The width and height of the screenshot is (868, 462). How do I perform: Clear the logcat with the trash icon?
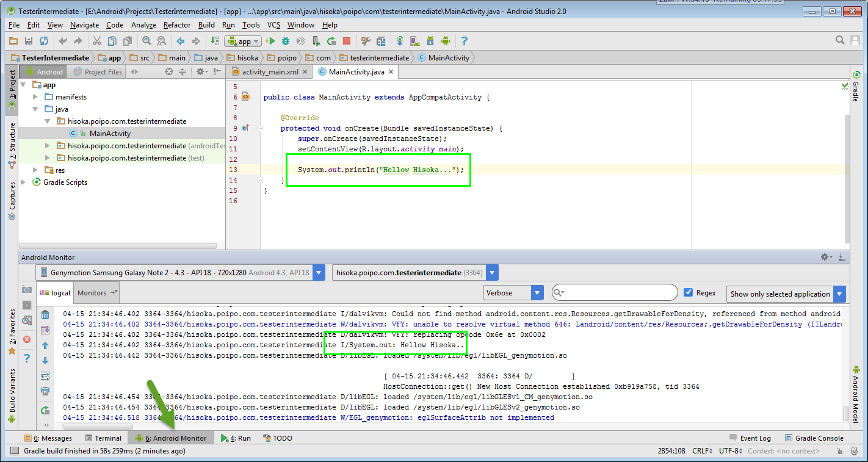(45, 315)
